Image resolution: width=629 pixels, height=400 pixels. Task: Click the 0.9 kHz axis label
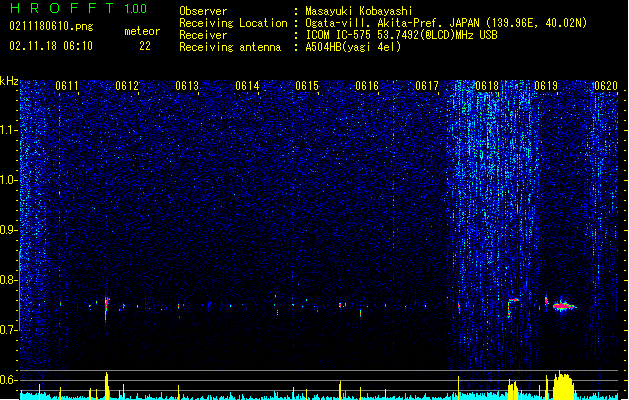[8, 230]
